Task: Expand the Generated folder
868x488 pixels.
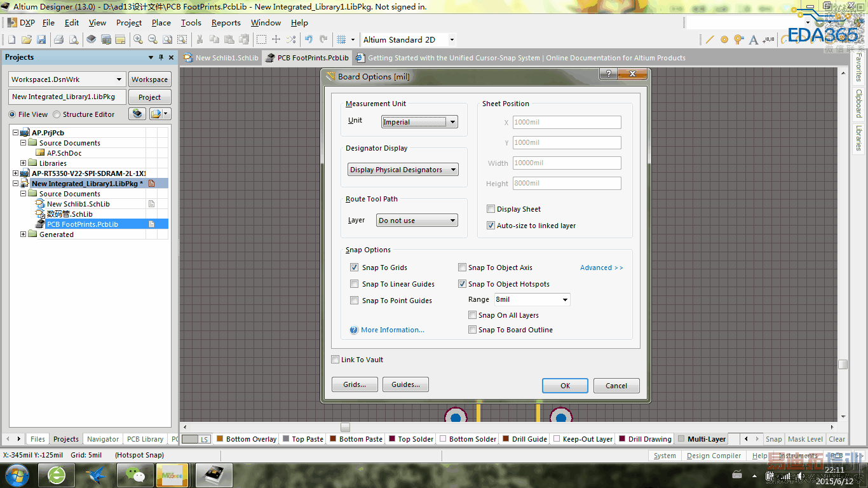Action: click(23, 234)
